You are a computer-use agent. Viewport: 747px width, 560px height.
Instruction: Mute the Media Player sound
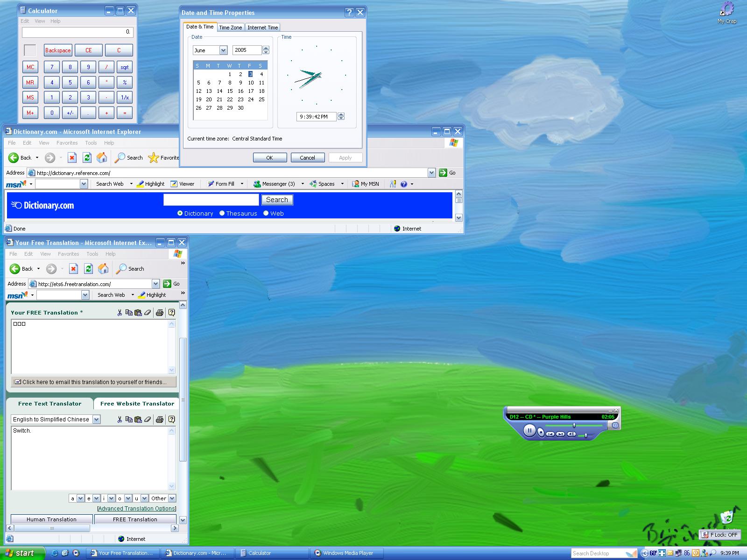click(571, 434)
